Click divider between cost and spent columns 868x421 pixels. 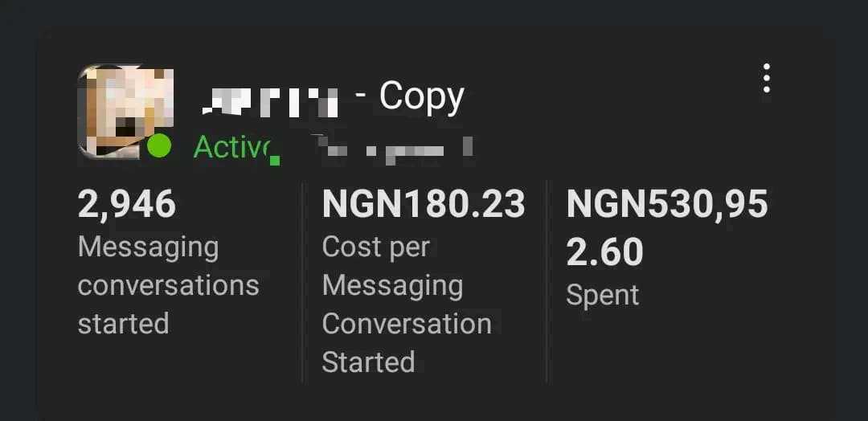pos(547,281)
